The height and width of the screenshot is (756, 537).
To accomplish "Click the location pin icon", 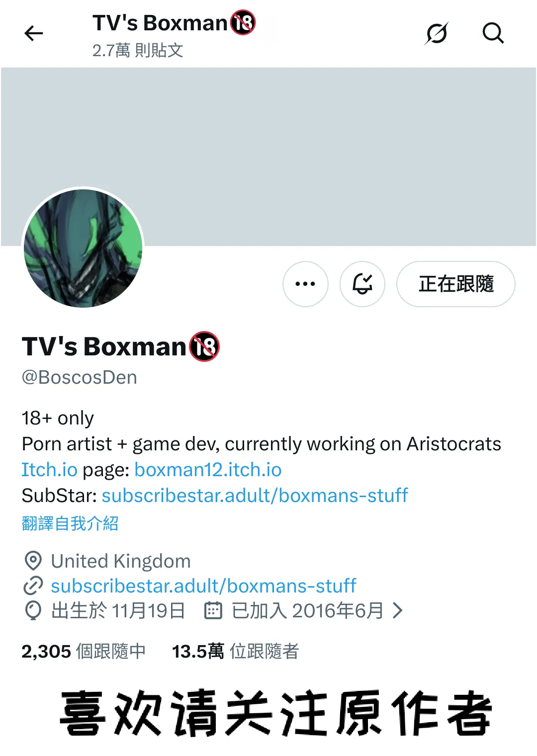I will 33,561.
